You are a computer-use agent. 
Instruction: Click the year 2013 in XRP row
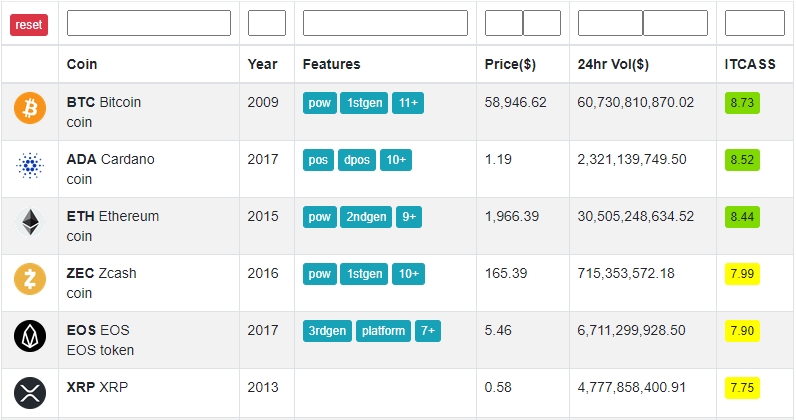[263, 387]
